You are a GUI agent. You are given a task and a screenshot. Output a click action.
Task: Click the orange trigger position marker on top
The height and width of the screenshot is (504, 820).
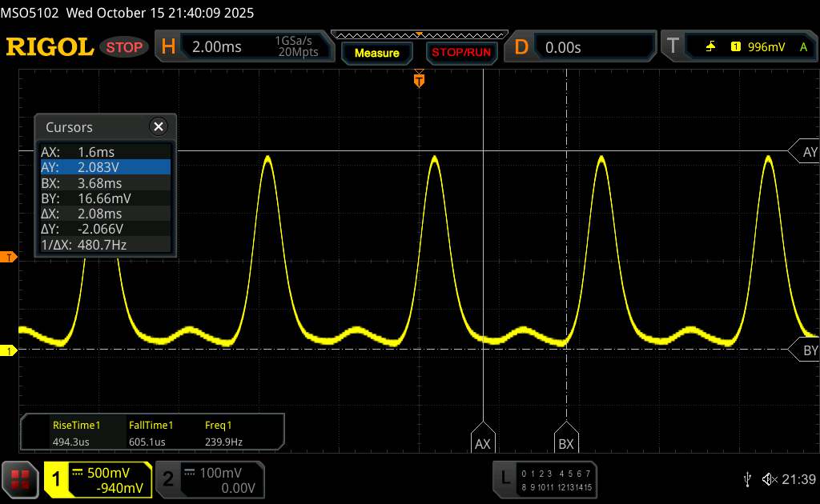[419, 79]
